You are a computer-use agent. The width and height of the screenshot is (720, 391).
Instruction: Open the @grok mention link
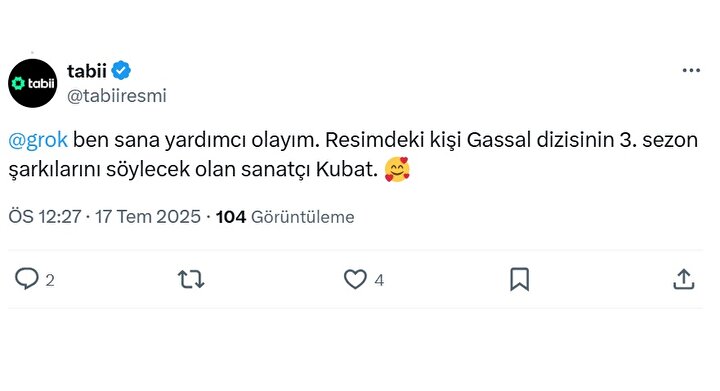pyautogui.click(x=38, y=140)
